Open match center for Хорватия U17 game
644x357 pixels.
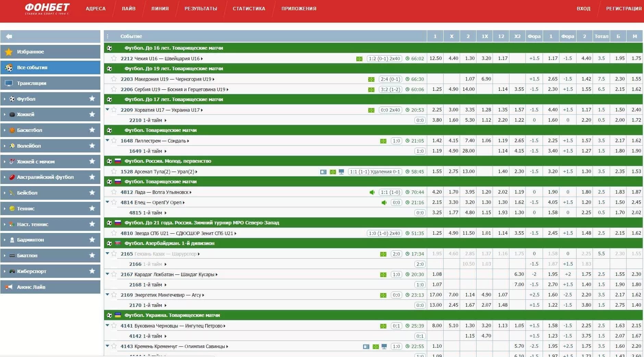(x=371, y=110)
